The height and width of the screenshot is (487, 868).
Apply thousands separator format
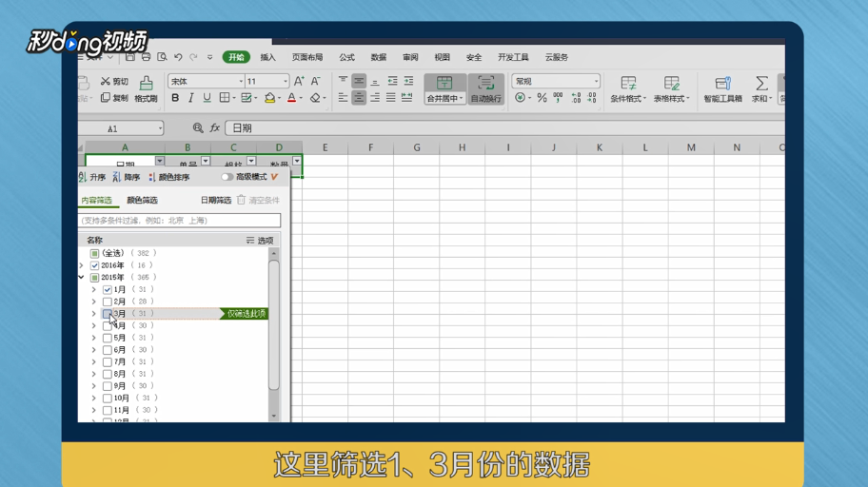[558, 98]
